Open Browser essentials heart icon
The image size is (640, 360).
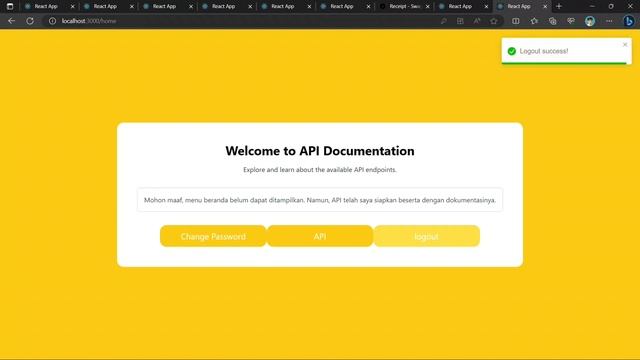(x=571, y=21)
